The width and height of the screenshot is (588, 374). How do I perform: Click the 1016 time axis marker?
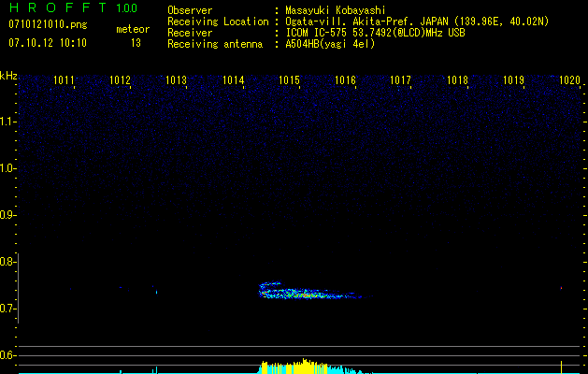(345, 79)
